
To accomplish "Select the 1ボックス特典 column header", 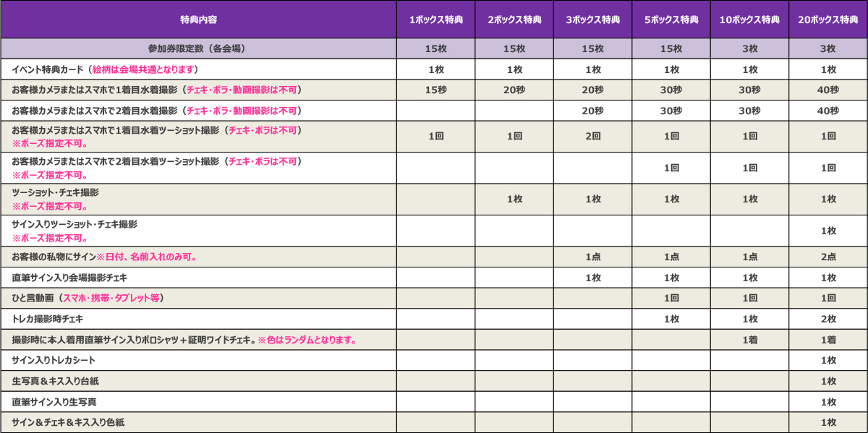I will point(435,20).
